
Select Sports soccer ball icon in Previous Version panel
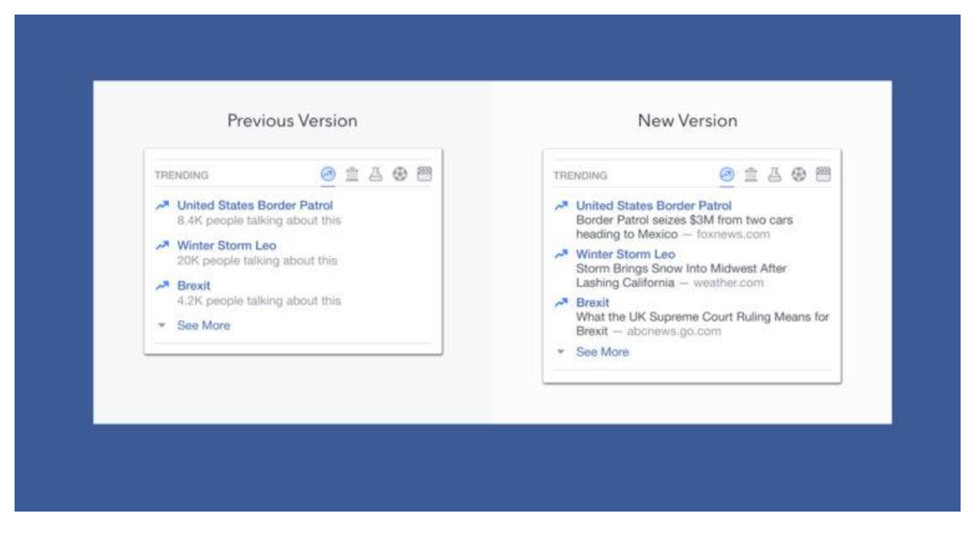click(400, 174)
